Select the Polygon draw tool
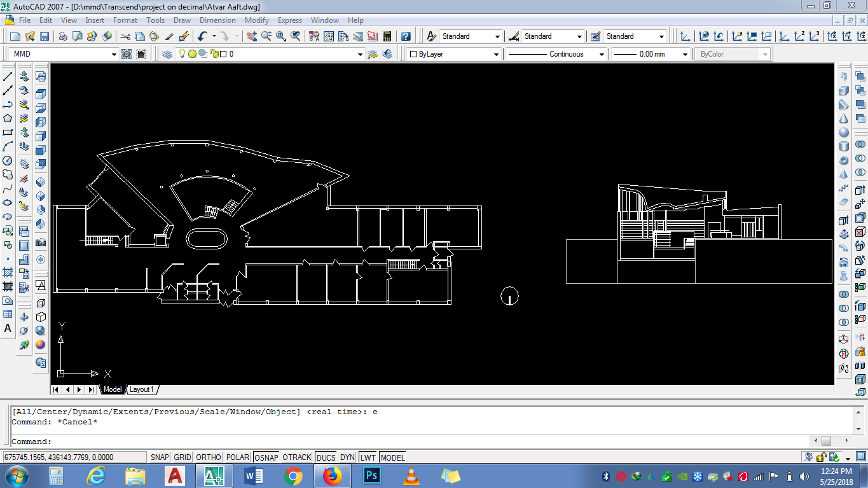This screenshot has width=868, height=488. 8,118
